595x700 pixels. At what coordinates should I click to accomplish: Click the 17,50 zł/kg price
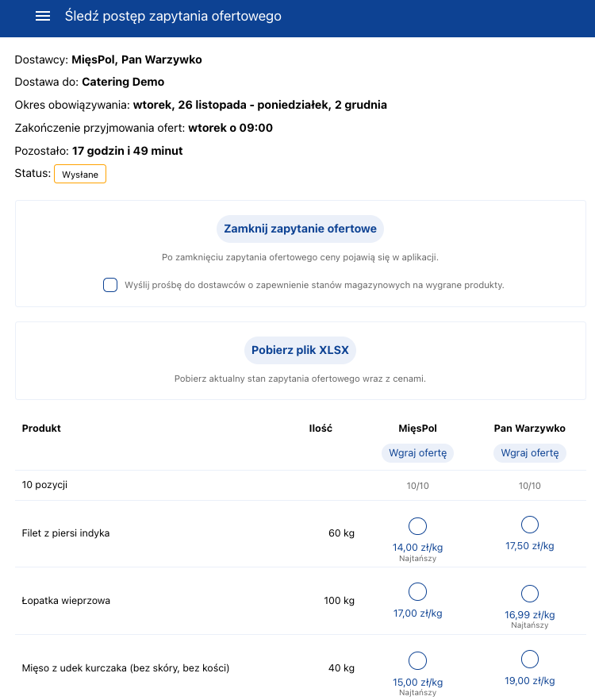point(529,546)
